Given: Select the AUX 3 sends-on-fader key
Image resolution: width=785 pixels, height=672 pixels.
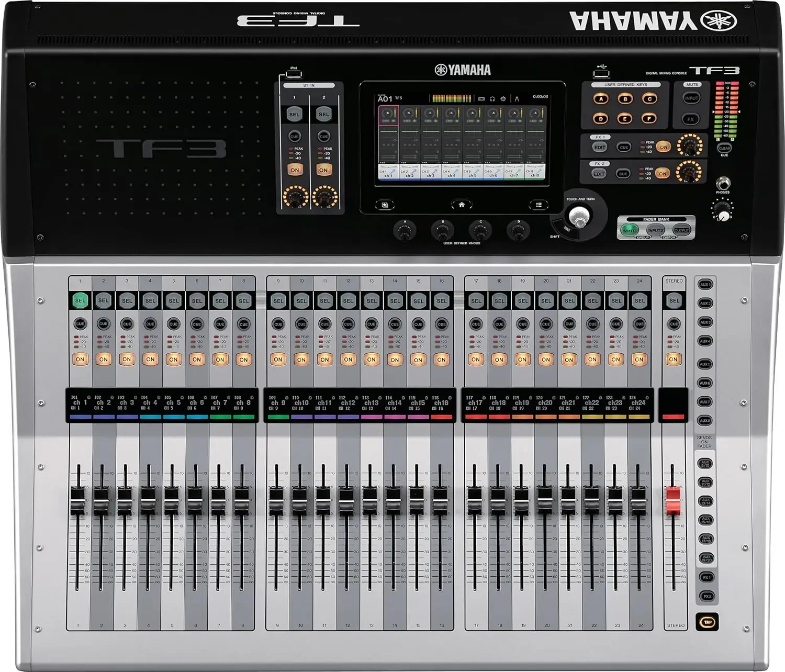Looking at the screenshot, I should [705, 322].
